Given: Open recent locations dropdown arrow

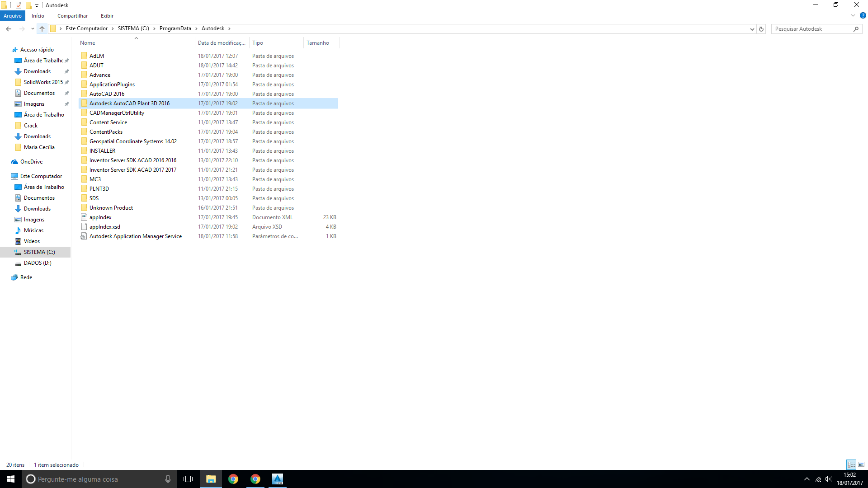Looking at the screenshot, I should [x=33, y=29].
